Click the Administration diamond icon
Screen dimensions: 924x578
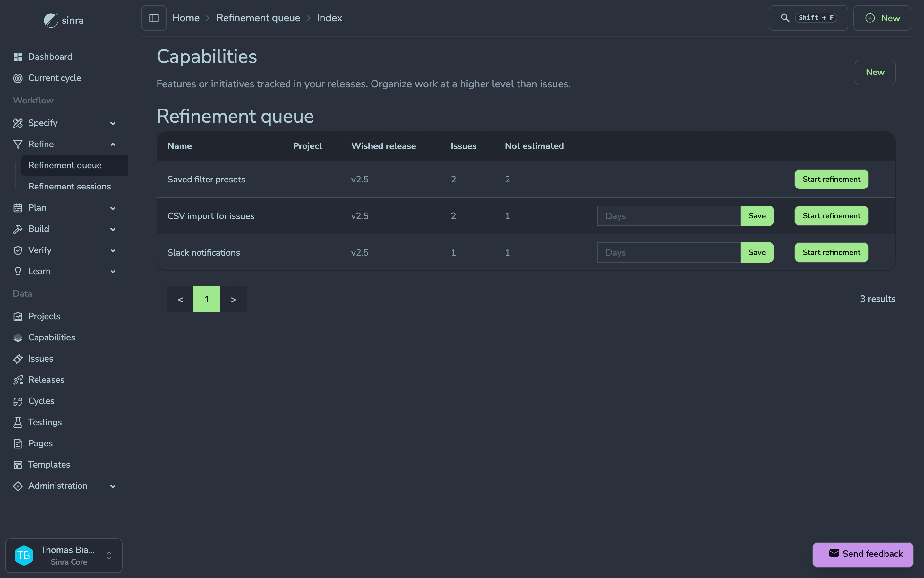pyautogui.click(x=18, y=486)
